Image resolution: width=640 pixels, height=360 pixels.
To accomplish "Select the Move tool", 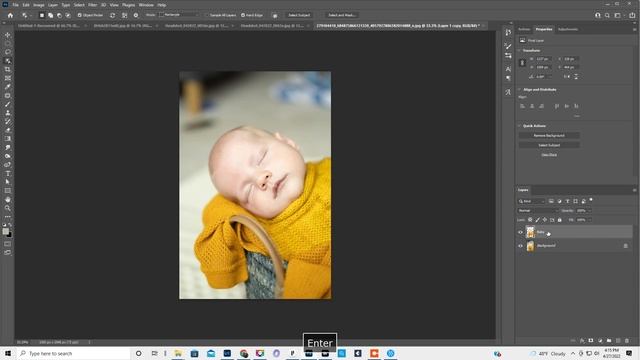I will point(8,35).
